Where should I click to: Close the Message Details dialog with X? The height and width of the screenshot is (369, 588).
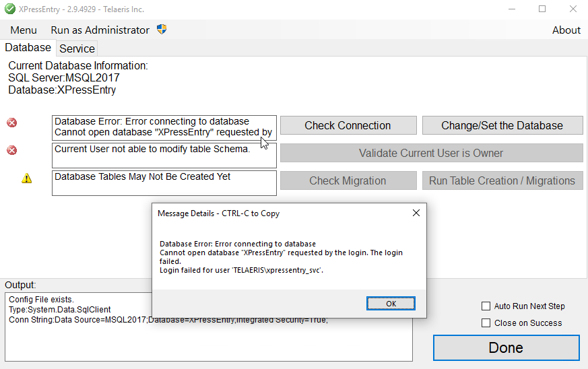(x=416, y=213)
